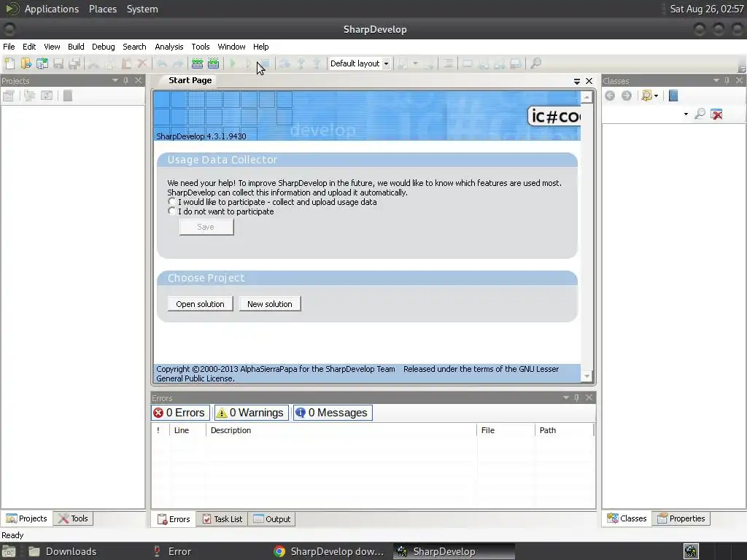This screenshot has width=747, height=560.
Task: Click clear search red X in Classes panel
Action: [716, 114]
